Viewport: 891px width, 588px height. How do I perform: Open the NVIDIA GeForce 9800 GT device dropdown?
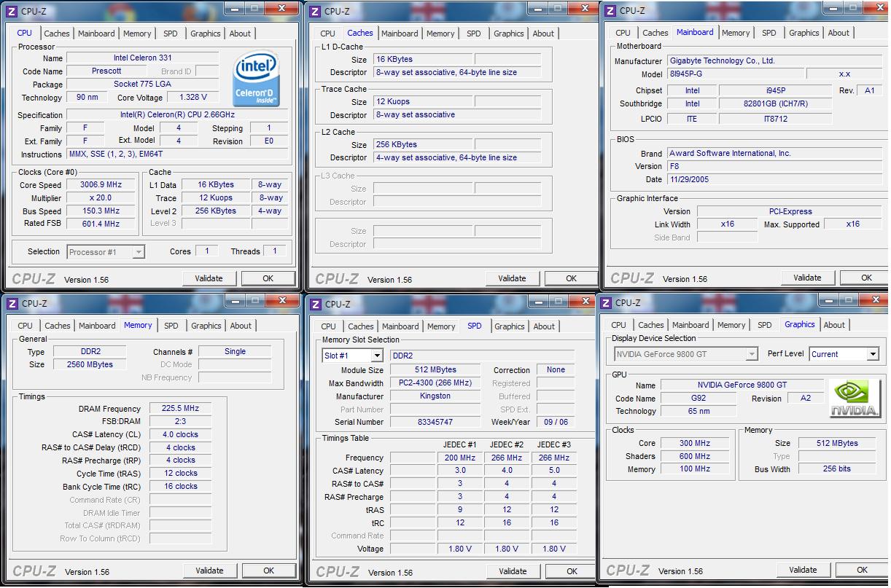tap(752, 354)
